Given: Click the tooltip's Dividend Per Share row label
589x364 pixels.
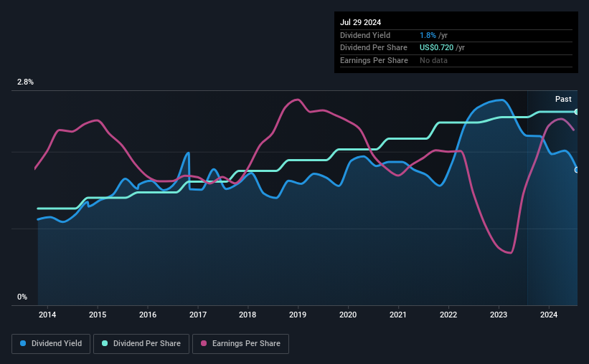Looking at the screenshot, I should coord(374,48).
